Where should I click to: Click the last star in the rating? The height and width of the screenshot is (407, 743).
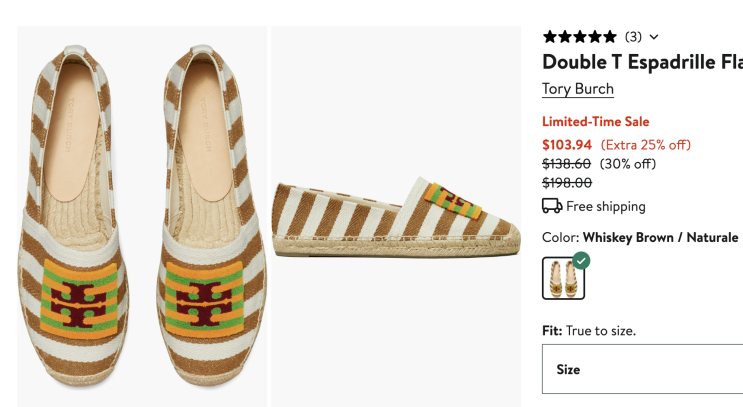(609, 37)
